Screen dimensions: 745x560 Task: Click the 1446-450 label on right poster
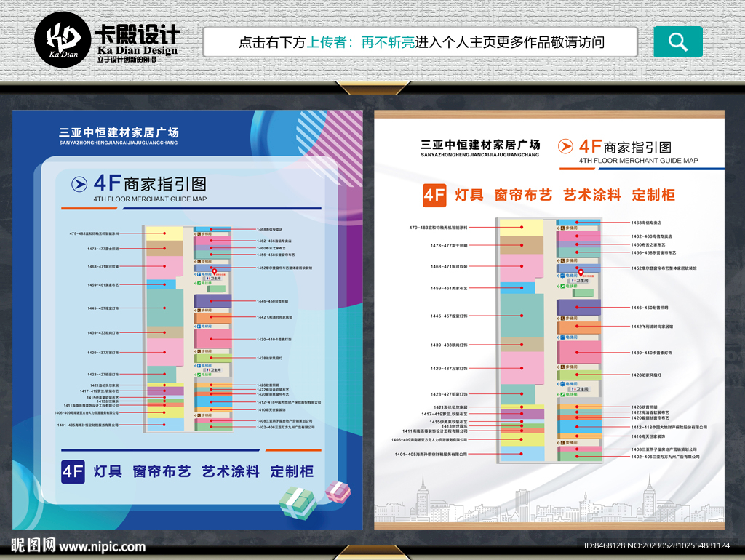[x=650, y=308]
